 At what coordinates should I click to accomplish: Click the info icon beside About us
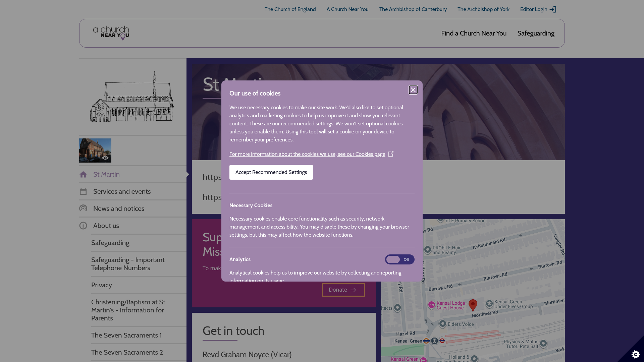point(83,226)
